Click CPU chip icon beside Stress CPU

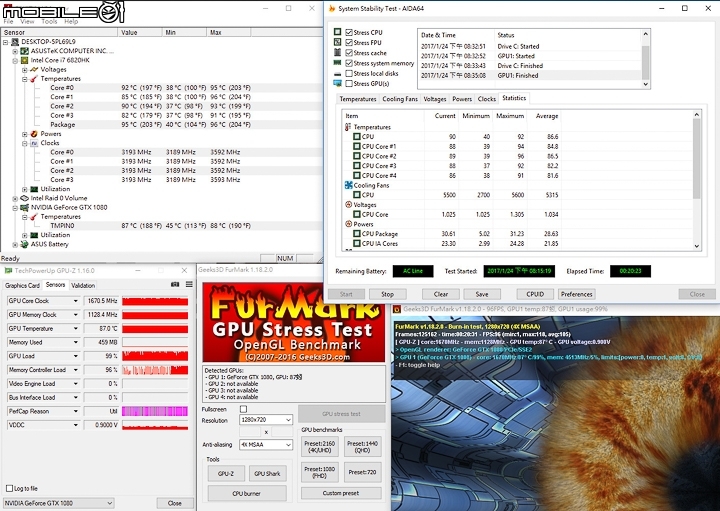pos(338,32)
